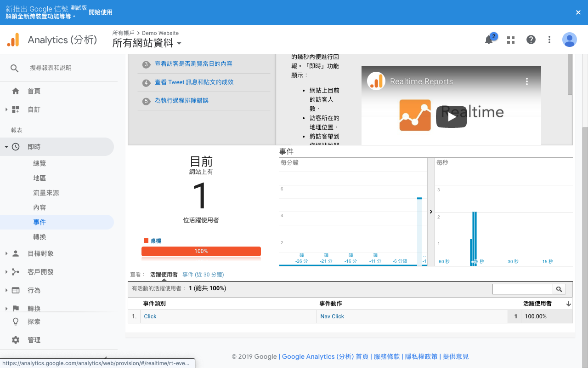Click the Nav Click event action link
The width and height of the screenshot is (588, 368).
point(332,316)
